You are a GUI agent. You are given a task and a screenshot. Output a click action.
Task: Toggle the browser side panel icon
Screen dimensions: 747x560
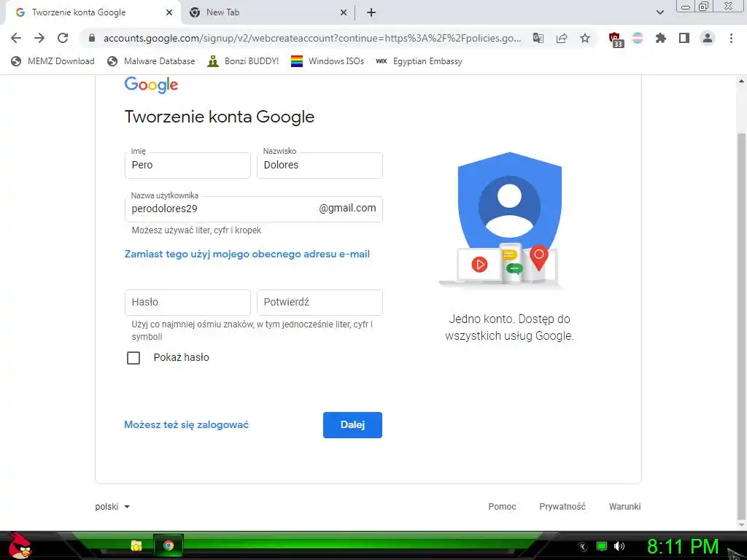tap(684, 38)
